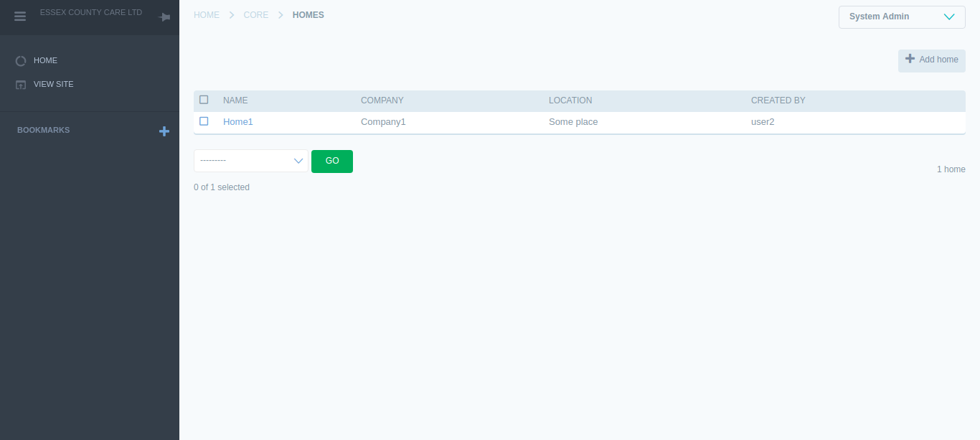Sort table by the COMPANY column header

pyautogui.click(x=382, y=100)
